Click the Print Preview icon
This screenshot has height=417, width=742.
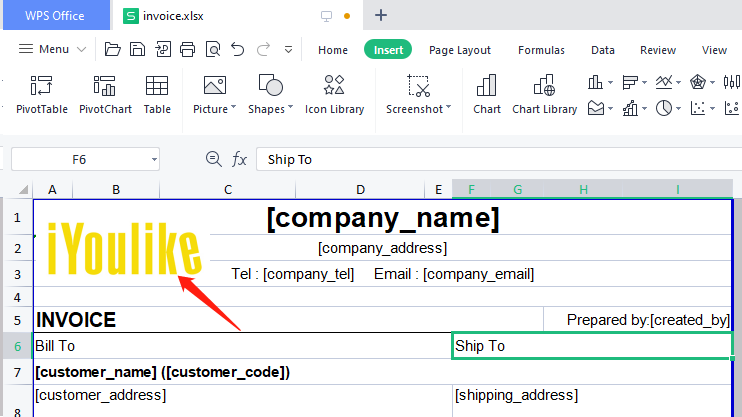pos(213,49)
